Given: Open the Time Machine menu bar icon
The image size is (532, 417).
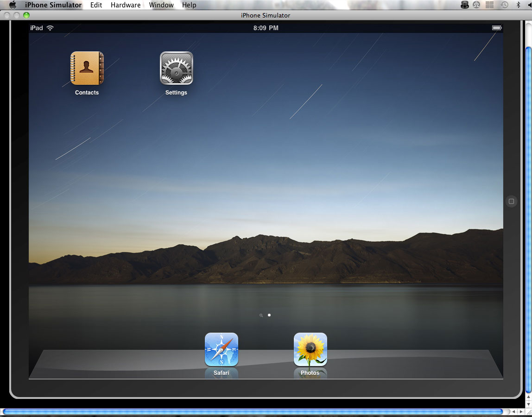Looking at the screenshot, I should coord(505,5).
